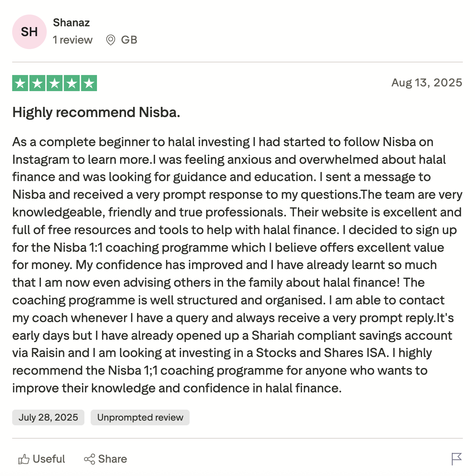This screenshot has height=476, width=475.
Task: Click the second green rating star
Action: pyautogui.click(x=37, y=83)
